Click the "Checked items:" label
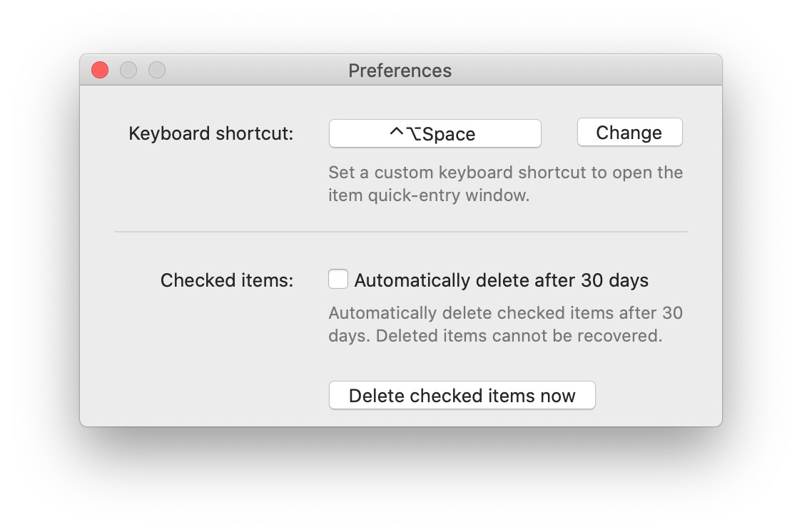Screen dimensions: 802x532 pyautogui.click(x=227, y=280)
